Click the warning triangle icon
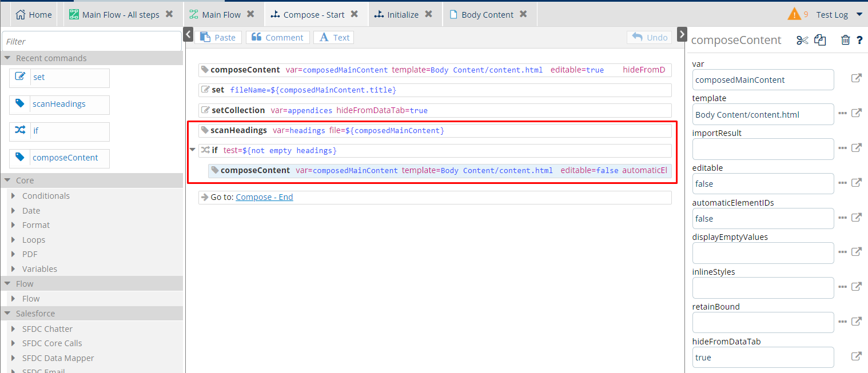Viewport: 868px width, 373px height. (x=794, y=14)
